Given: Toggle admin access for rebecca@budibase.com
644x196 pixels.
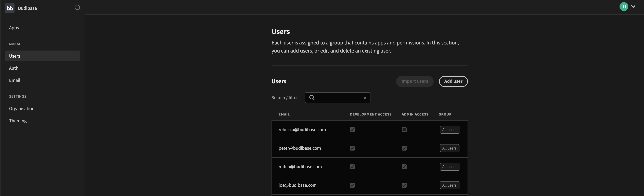Looking at the screenshot, I should 404,130.
